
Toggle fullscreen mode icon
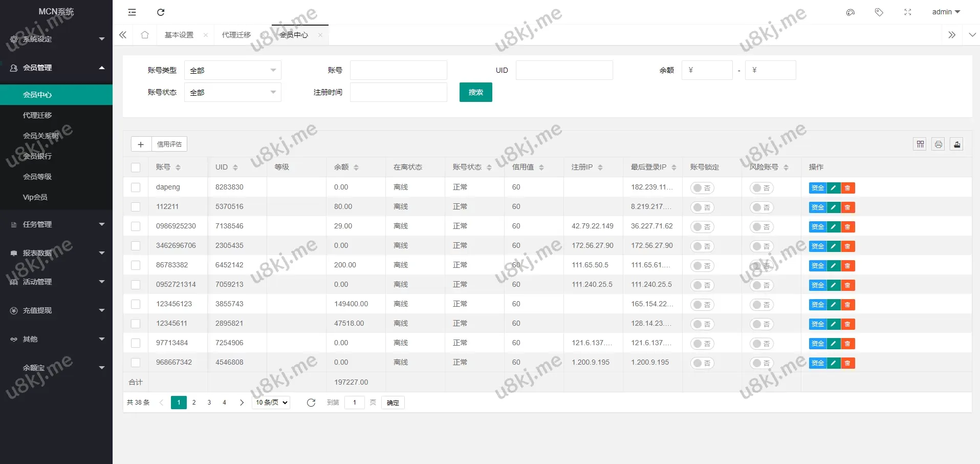(908, 12)
